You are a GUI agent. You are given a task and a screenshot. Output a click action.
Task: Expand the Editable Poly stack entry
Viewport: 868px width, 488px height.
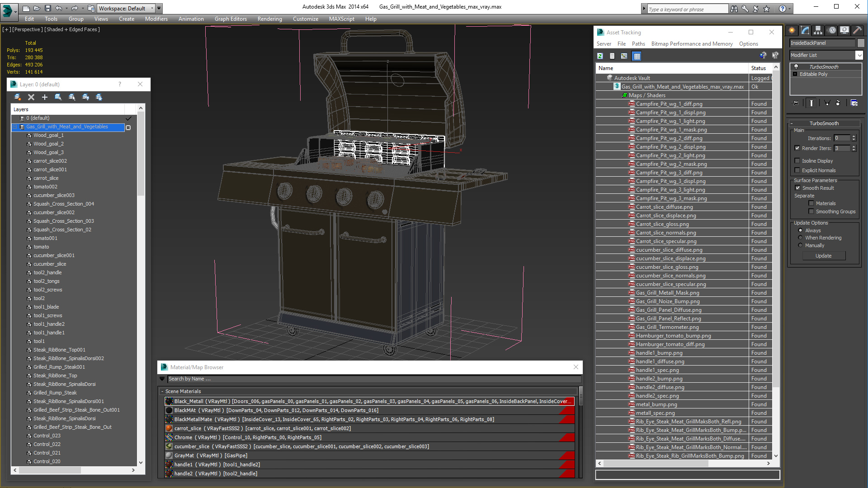click(795, 74)
